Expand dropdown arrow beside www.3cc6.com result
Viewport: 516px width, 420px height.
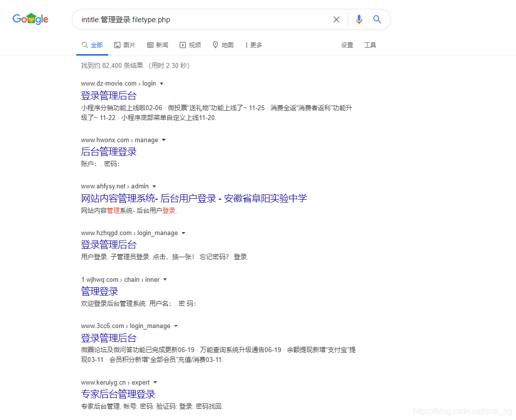[x=176, y=326]
